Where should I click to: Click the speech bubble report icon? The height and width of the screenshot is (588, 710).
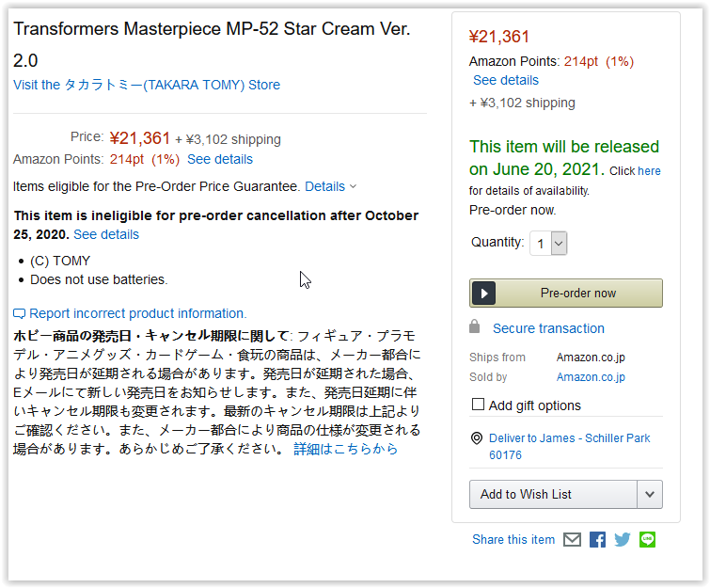[20, 313]
